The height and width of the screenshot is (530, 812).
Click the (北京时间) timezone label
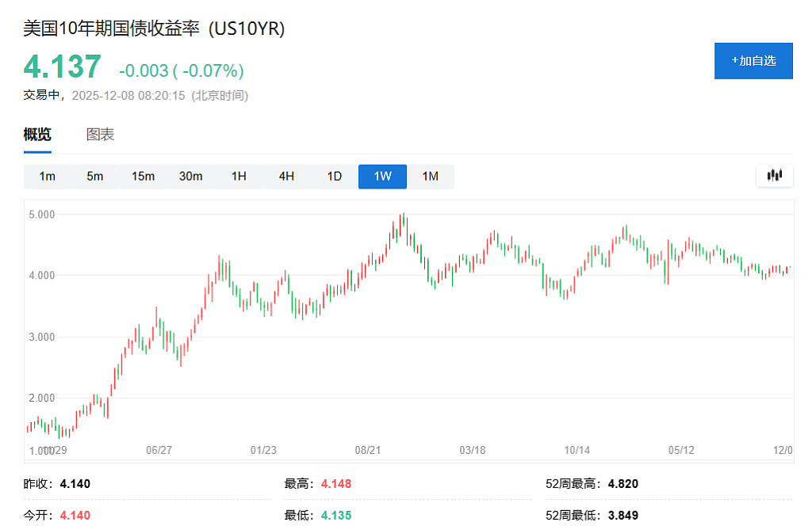click(x=220, y=96)
